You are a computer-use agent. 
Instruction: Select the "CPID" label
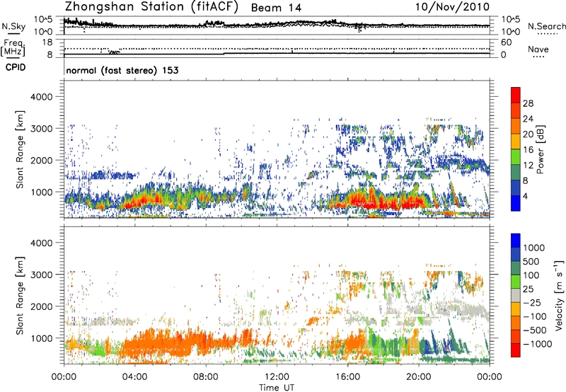(16, 67)
